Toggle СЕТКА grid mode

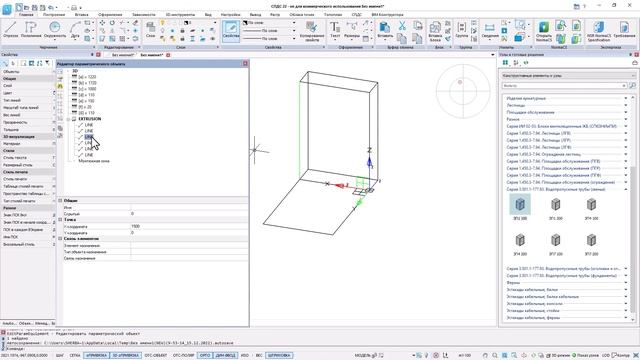click(x=75, y=356)
